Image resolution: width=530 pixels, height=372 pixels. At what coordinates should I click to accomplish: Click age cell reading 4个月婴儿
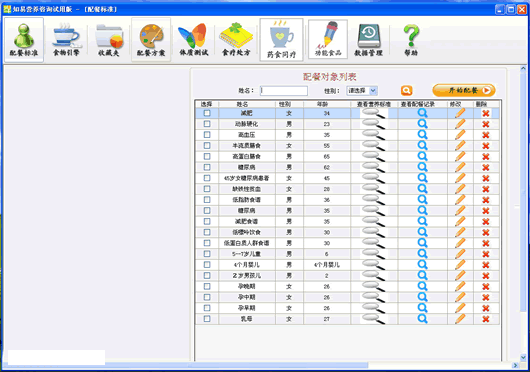[x=327, y=265]
